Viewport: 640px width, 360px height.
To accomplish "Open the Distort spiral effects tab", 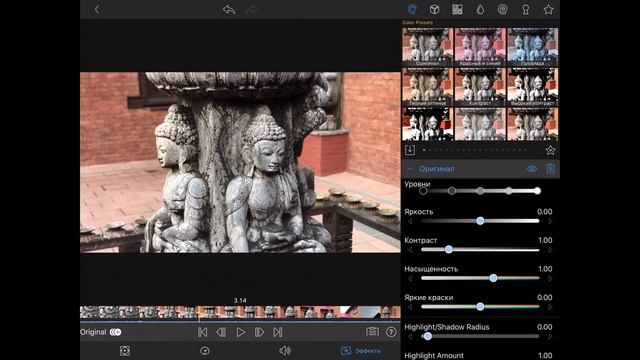I will [x=502, y=9].
